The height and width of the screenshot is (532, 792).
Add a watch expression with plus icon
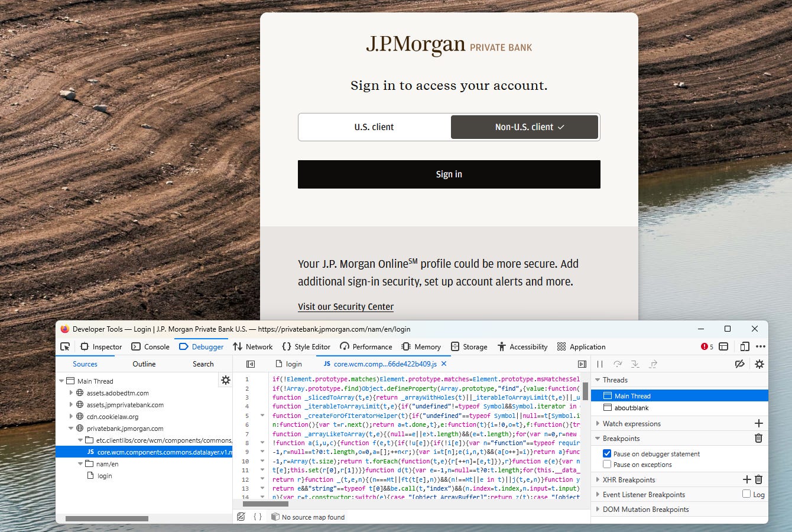coord(759,423)
